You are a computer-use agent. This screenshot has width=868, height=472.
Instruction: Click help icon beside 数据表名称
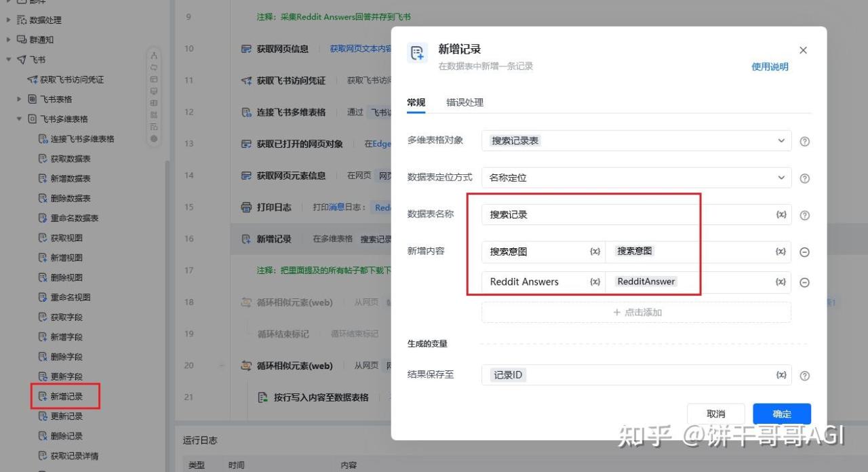804,215
